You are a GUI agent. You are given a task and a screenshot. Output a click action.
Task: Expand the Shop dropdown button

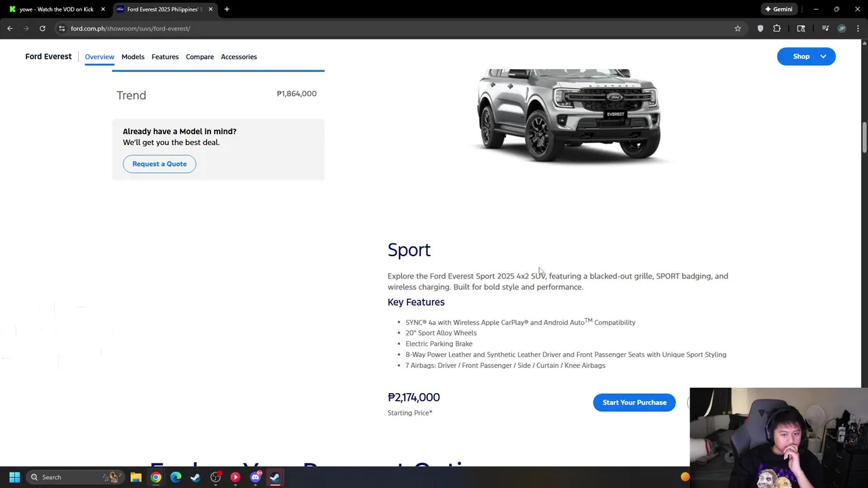(806, 57)
